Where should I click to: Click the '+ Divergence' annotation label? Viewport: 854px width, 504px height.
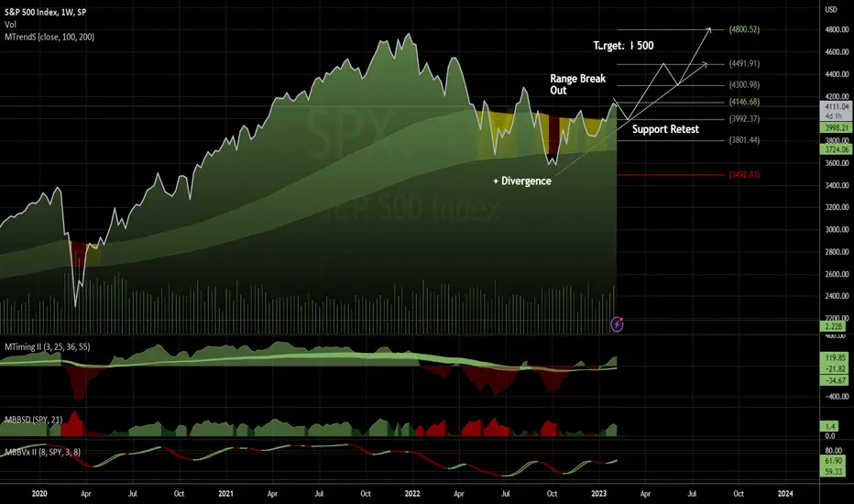(x=521, y=181)
